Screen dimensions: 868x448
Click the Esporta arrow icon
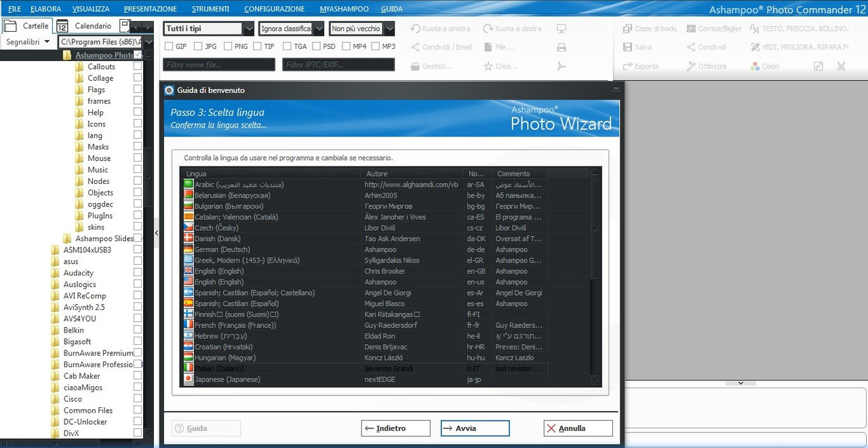tap(627, 67)
